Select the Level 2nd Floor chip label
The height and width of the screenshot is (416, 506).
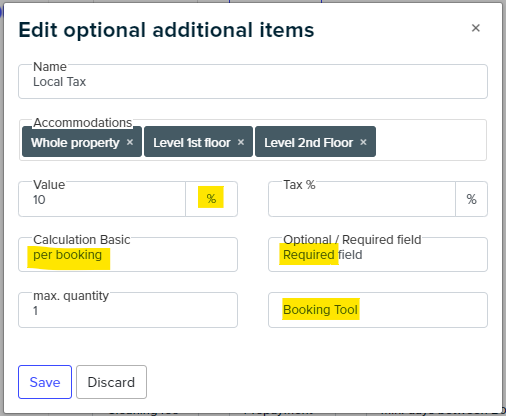point(309,143)
